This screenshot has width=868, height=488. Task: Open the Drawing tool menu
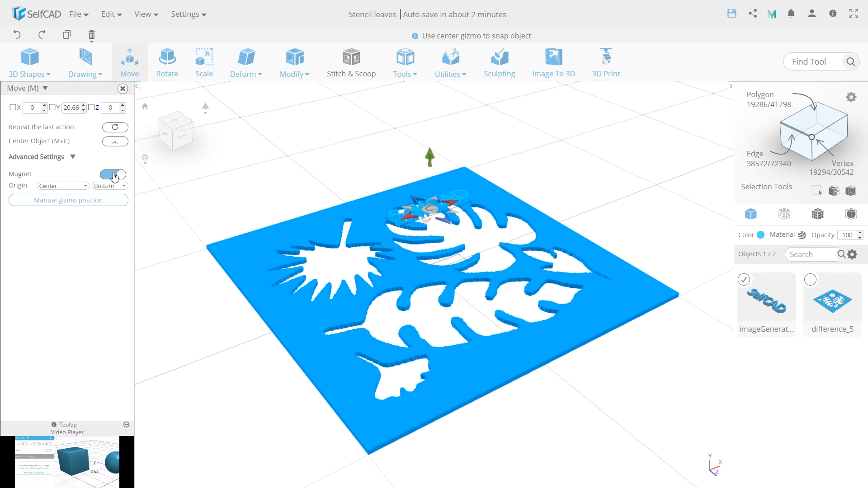click(x=85, y=63)
